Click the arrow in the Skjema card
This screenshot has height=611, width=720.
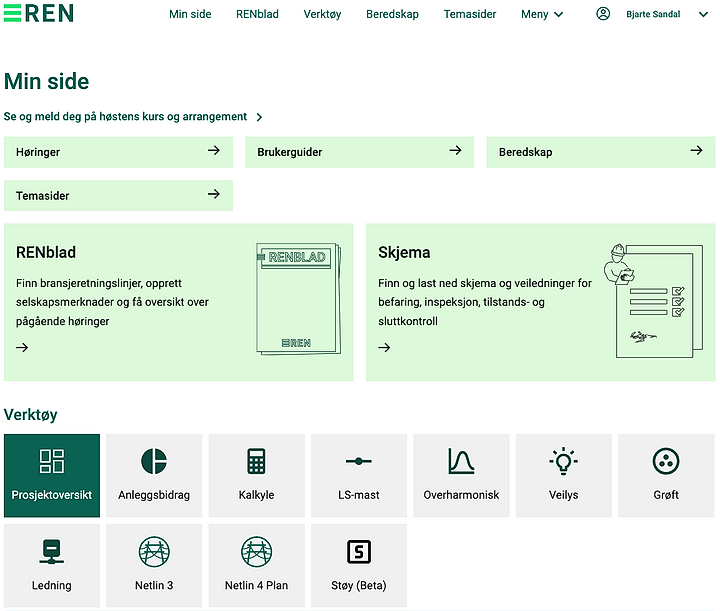(x=384, y=348)
